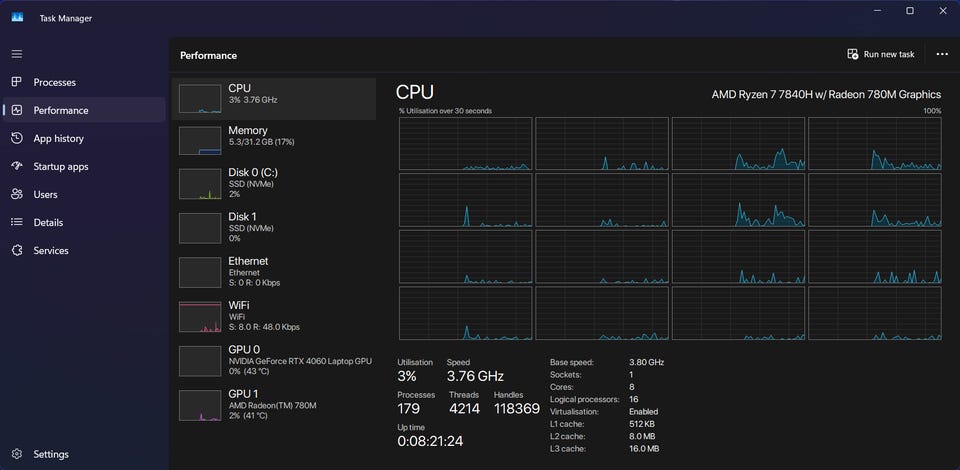Click the Handles count 118369
Screen dimensions: 960x470
517,409
